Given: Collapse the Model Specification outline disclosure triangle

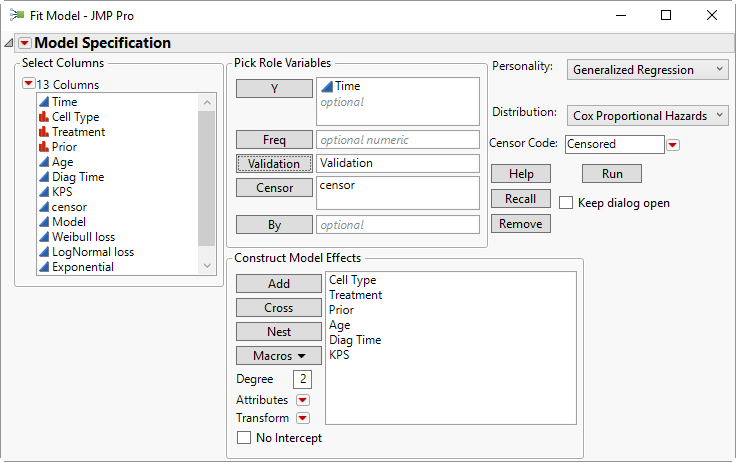Looking at the screenshot, I should point(8,43).
